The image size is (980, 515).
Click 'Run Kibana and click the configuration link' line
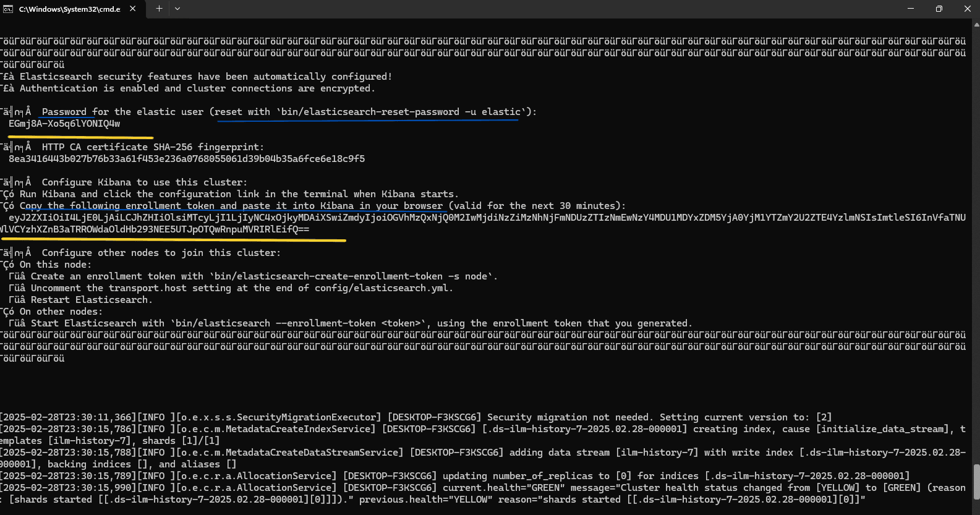point(229,194)
